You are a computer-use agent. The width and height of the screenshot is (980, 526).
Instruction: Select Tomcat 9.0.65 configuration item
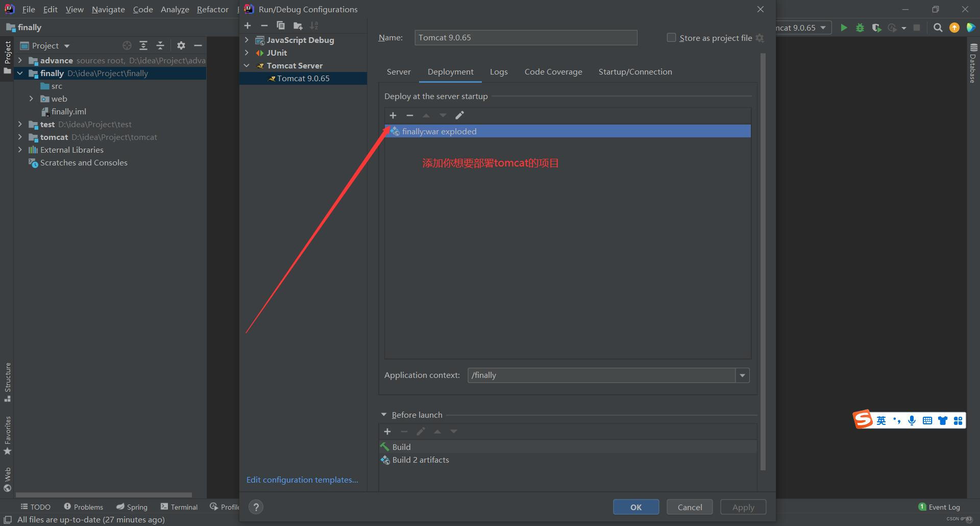303,78
